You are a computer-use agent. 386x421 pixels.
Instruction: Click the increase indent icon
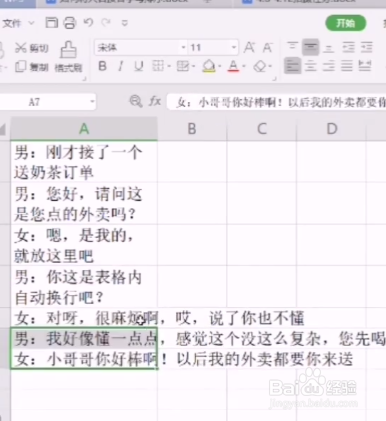(x=366, y=47)
